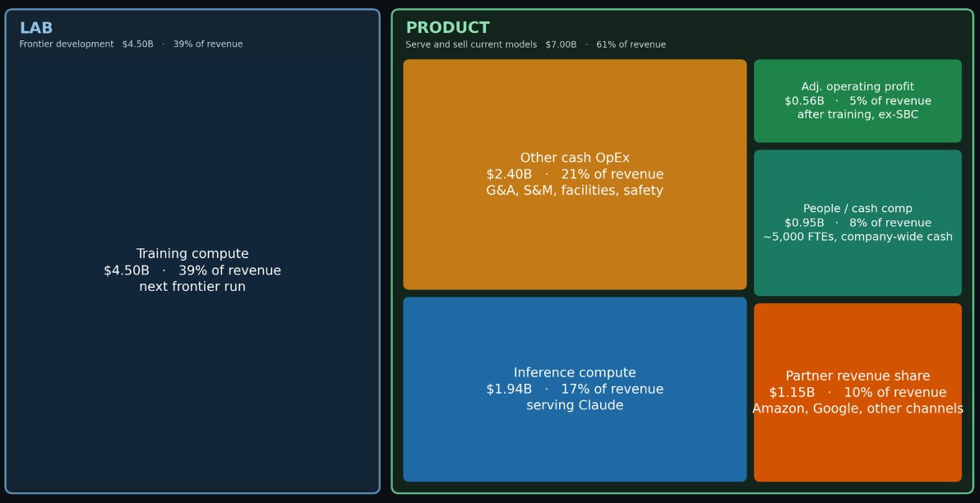The image size is (980, 503).
Task: Click the LAB heading
Action: [x=36, y=28]
